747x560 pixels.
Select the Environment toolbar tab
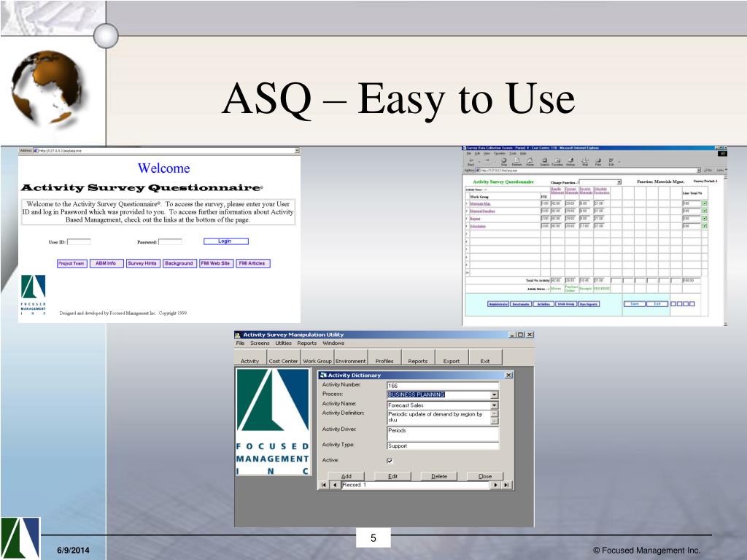351,357
